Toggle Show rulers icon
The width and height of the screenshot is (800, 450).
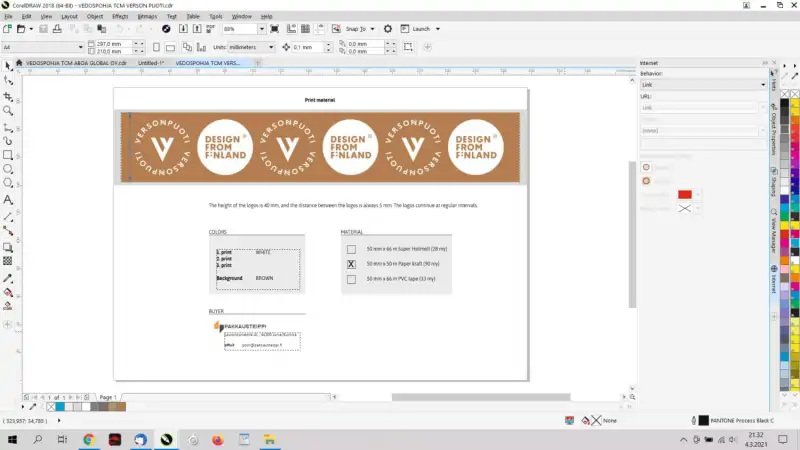coord(291,29)
